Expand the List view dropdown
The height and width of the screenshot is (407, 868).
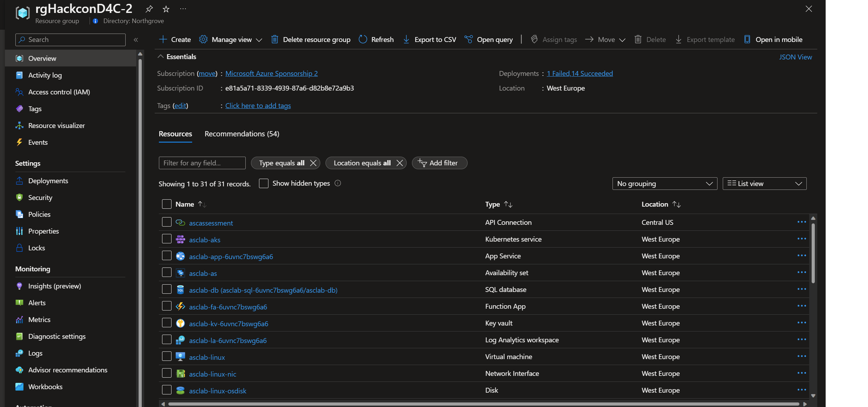(x=798, y=183)
